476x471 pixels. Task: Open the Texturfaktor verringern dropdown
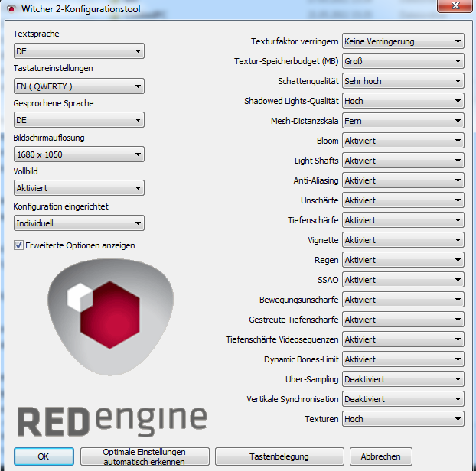click(403, 41)
